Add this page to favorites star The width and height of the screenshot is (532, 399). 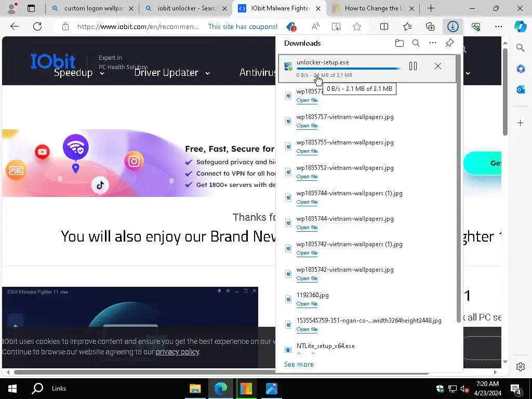point(356,26)
